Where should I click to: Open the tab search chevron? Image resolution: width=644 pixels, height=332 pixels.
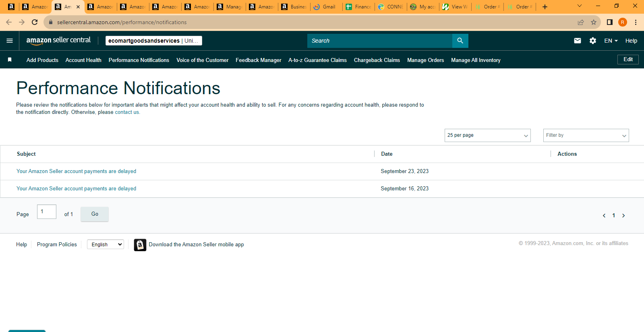tap(580, 6)
